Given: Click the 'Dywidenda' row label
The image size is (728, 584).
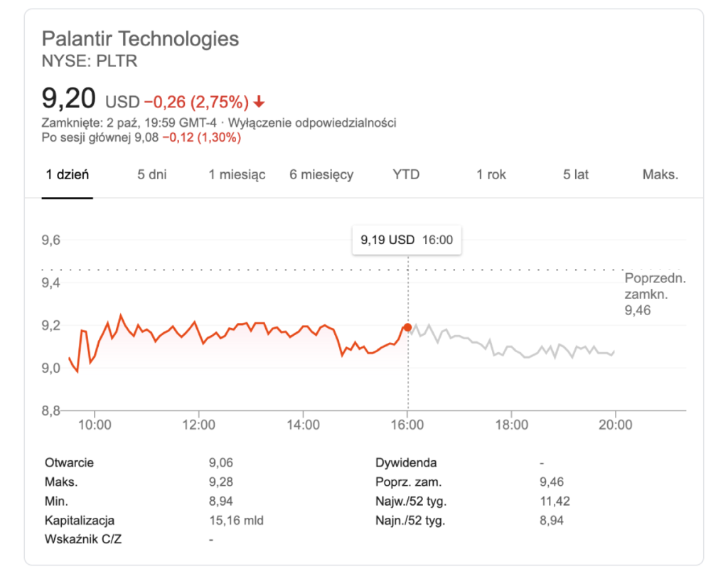Looking at the screenshot, I should [406, 463].
